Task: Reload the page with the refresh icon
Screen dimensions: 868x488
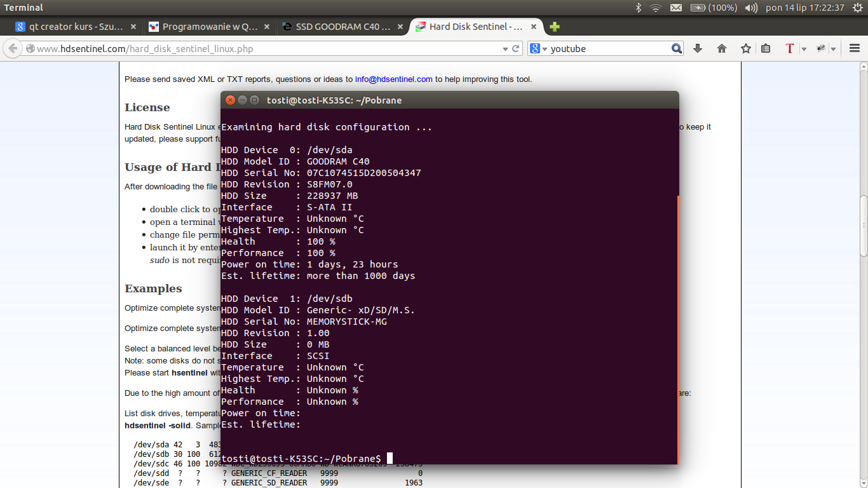Action: pos(516,48)
